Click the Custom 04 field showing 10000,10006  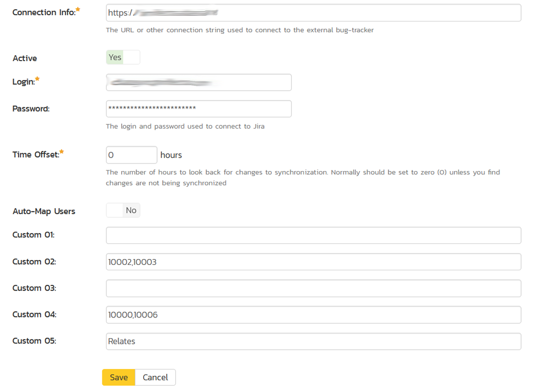coord(314,315)
